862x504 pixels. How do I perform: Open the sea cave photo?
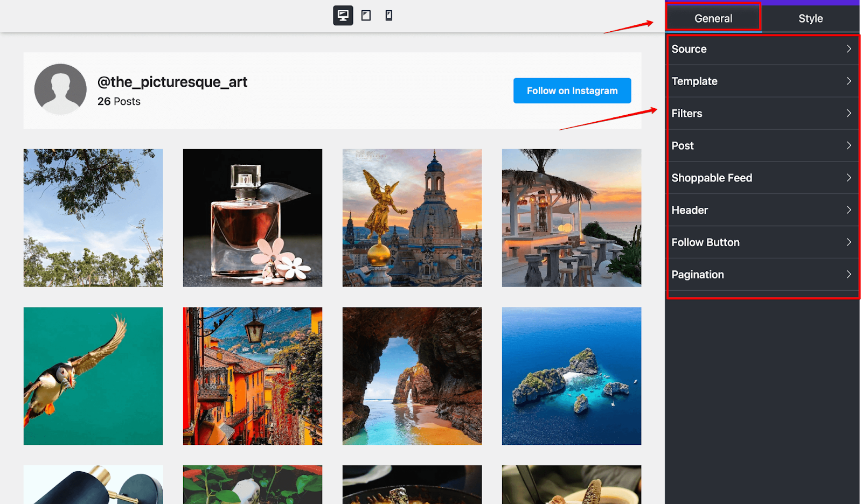(412, 376)
